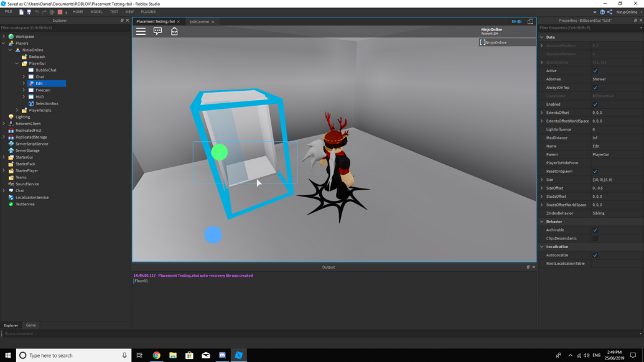Image resolution: width=644 pixels, height=362 pixels.
Task: Click the red color swatch in quick access toolbar
Action: (60, 11)
